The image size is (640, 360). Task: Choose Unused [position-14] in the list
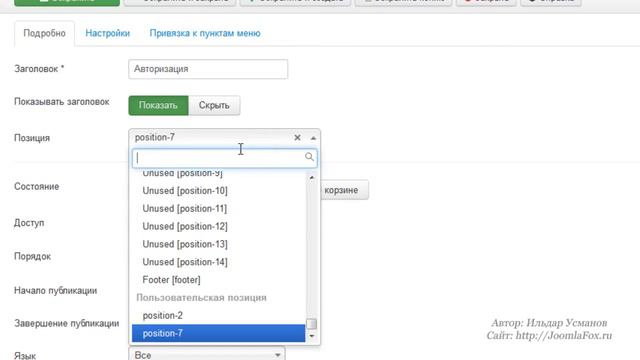tap(218, 262)
